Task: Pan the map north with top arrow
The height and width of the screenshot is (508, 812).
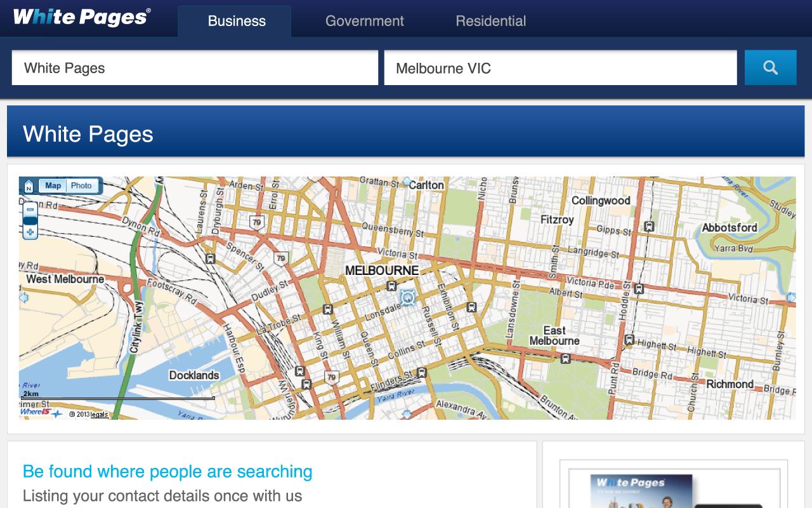Action: click(407, 181)
